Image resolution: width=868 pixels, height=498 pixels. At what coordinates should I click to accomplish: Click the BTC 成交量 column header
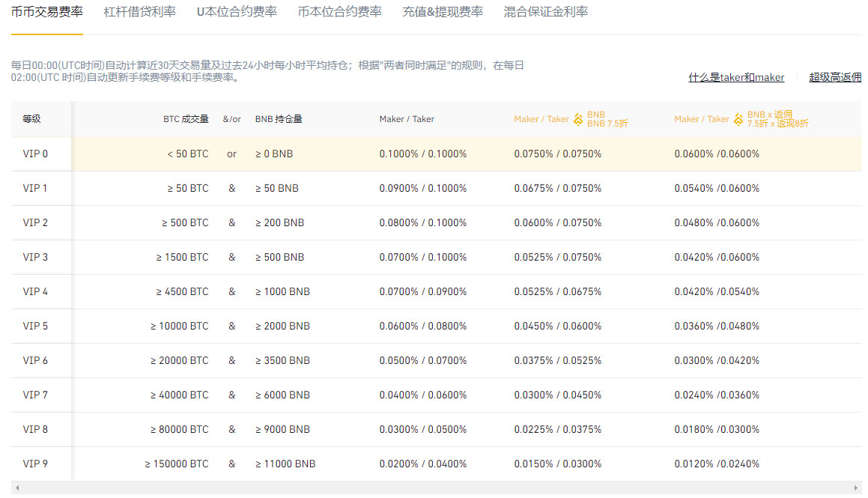click(x=186, y=119)
